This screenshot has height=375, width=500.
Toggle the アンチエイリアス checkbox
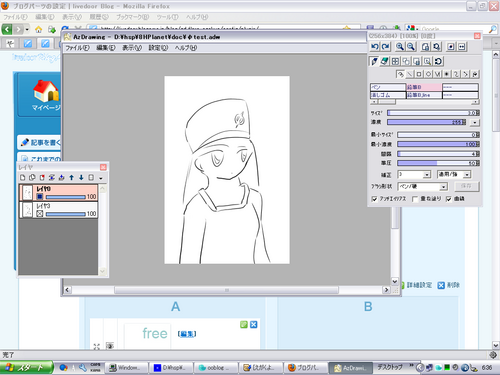374,199
